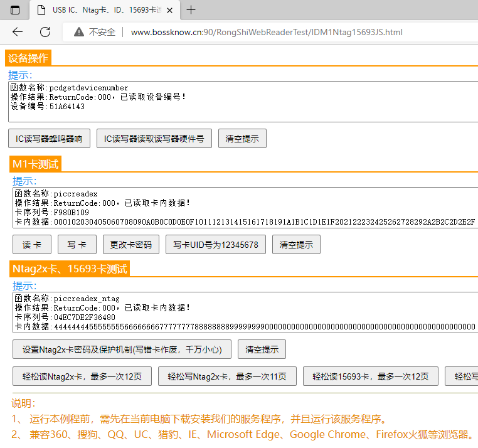Click 写卡UID号为12345678 button
The image size is (478, 448).
point(216,244)
